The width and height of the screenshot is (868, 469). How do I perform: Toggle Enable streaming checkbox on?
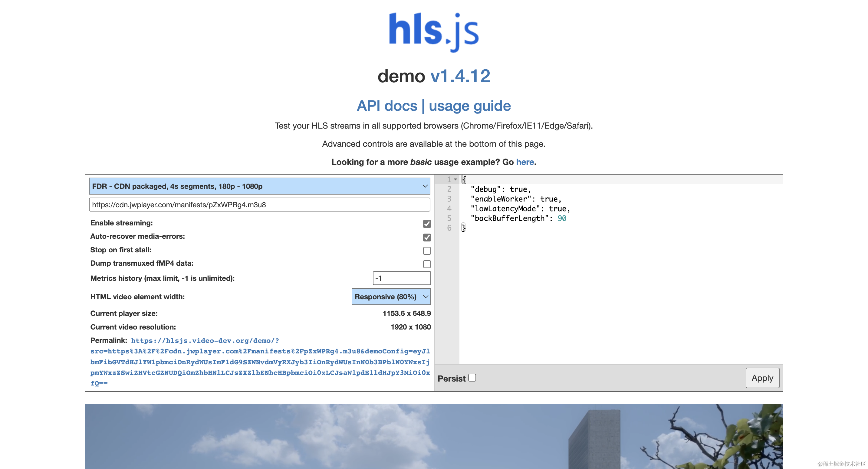(x=427, y=224)
